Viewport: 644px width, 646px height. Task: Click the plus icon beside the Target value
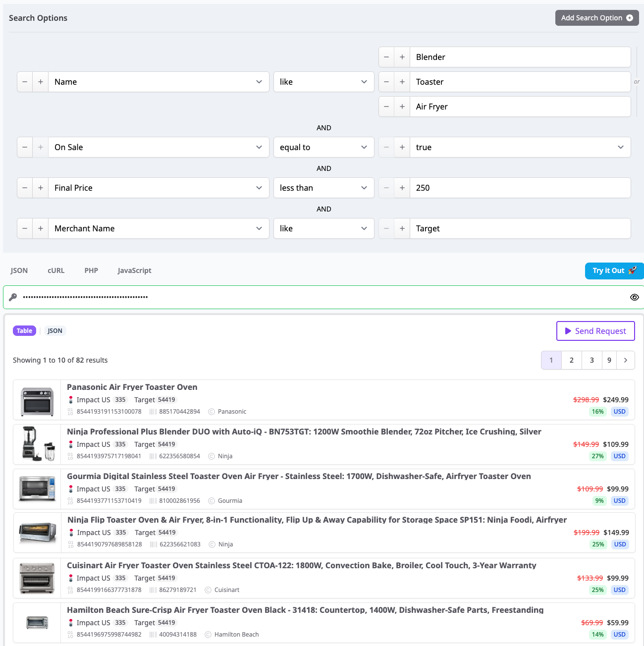coord(402,228)
